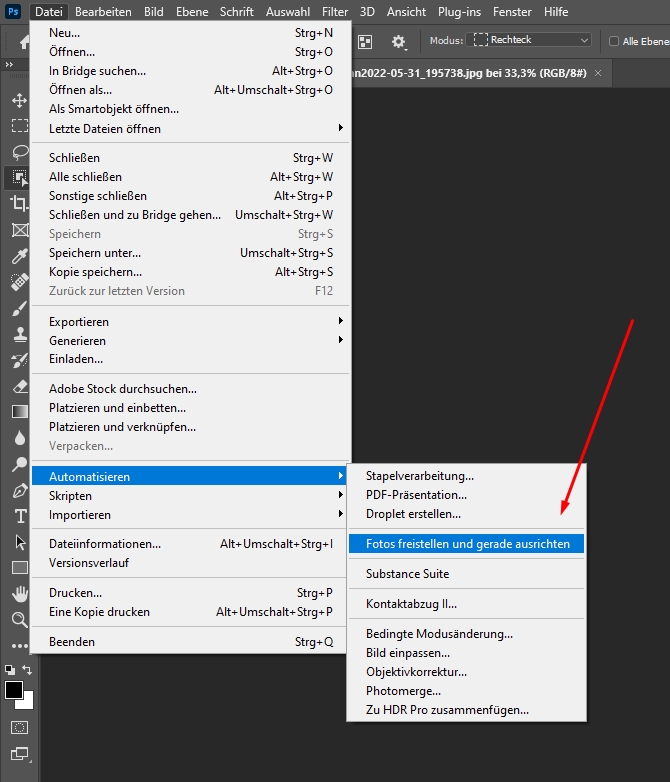Click the foreground black color swatch

coord(13,690)
